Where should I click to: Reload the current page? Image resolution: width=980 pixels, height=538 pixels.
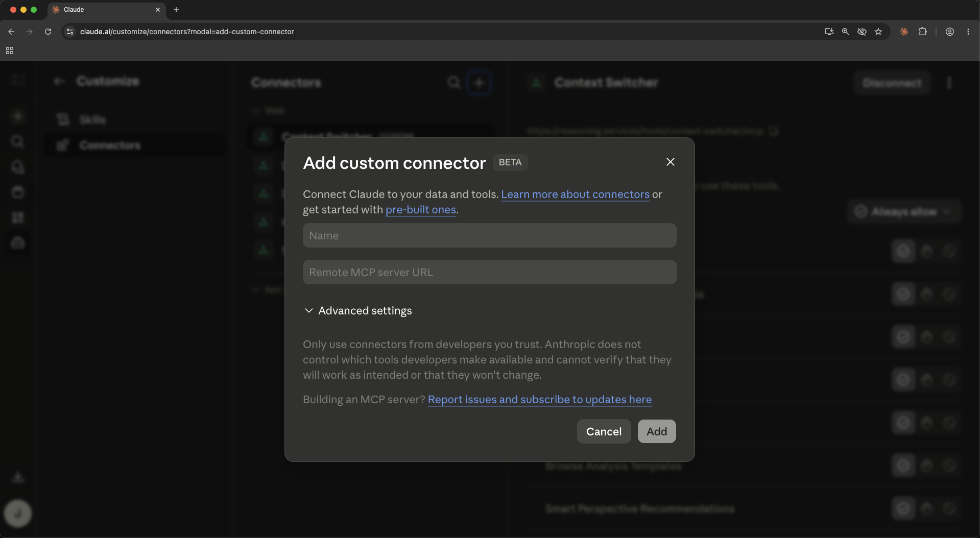pos(48,32)
